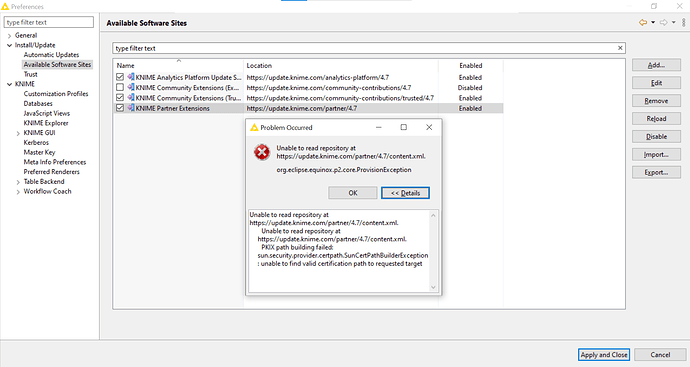690x367 pixels.
Task: Open the forward history dropdown arrow
Action: coord(674,22)
